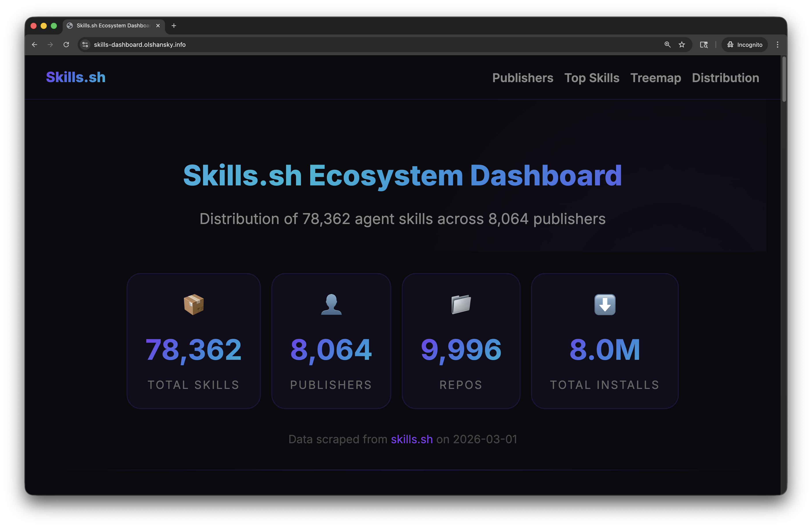Click the folder icon on Repos card
Image resolution: width=812 pixels, height=528 pixels.
[x=461, y=305]
